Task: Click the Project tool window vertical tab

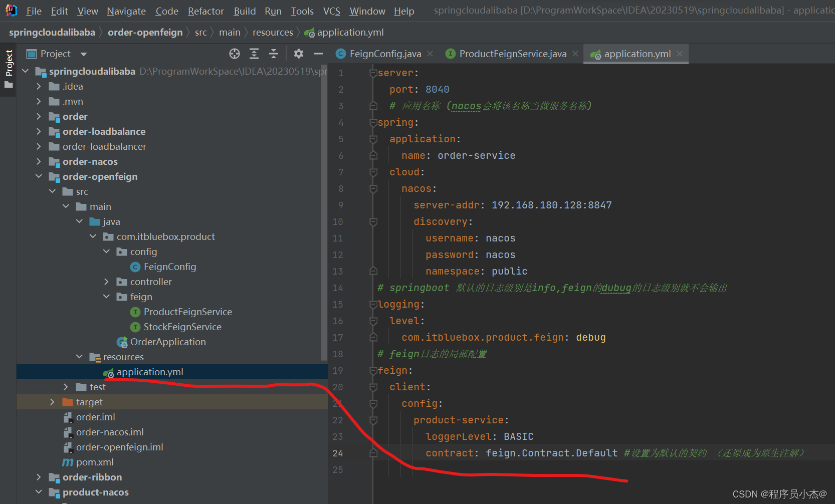Action: point(9,63)
